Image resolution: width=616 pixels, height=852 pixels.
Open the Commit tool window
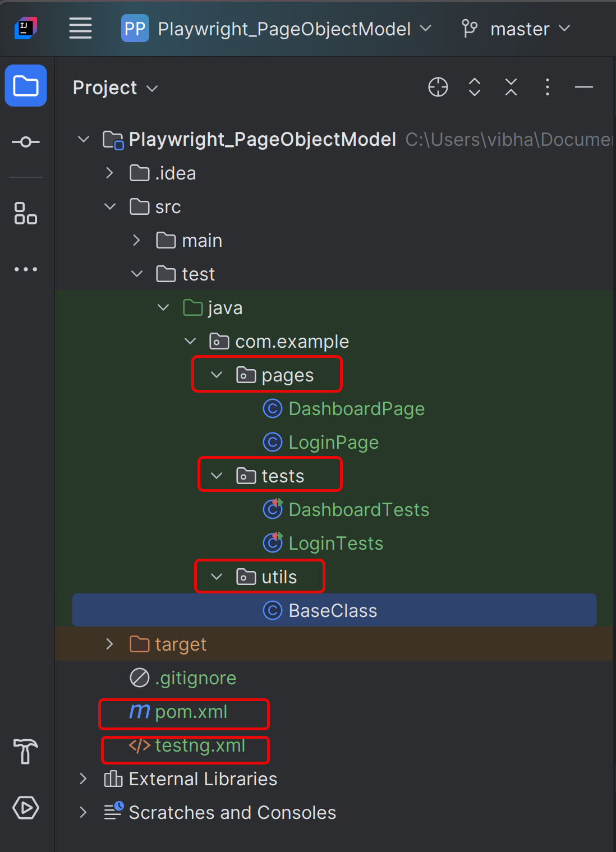point(25,141)
